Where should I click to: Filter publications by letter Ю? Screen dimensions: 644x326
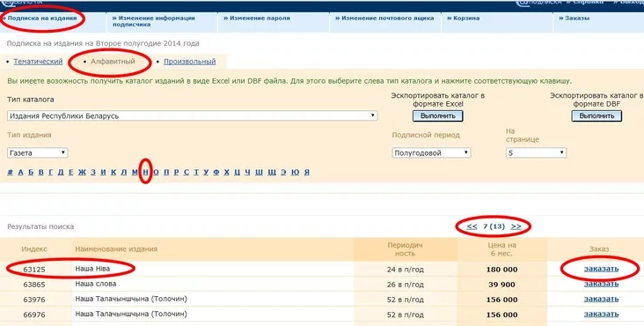[296, 172]
